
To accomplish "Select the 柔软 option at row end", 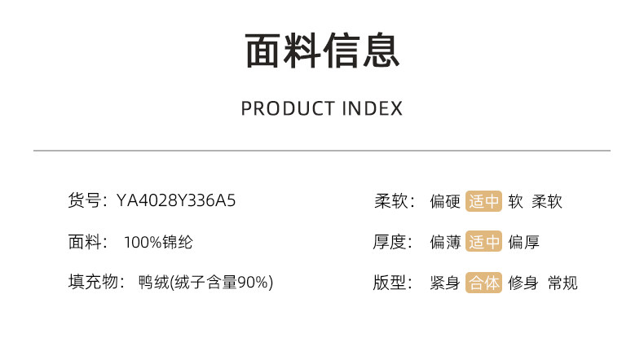I will coord(547,201).
